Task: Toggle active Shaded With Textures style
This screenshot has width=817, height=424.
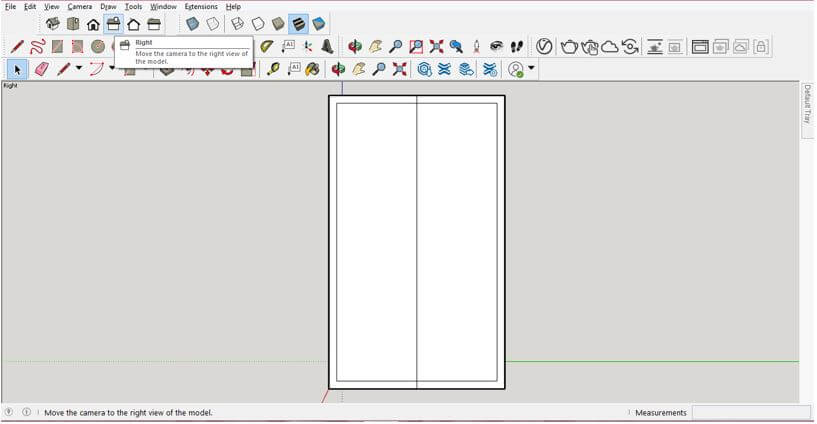Action: pos(299,24)
